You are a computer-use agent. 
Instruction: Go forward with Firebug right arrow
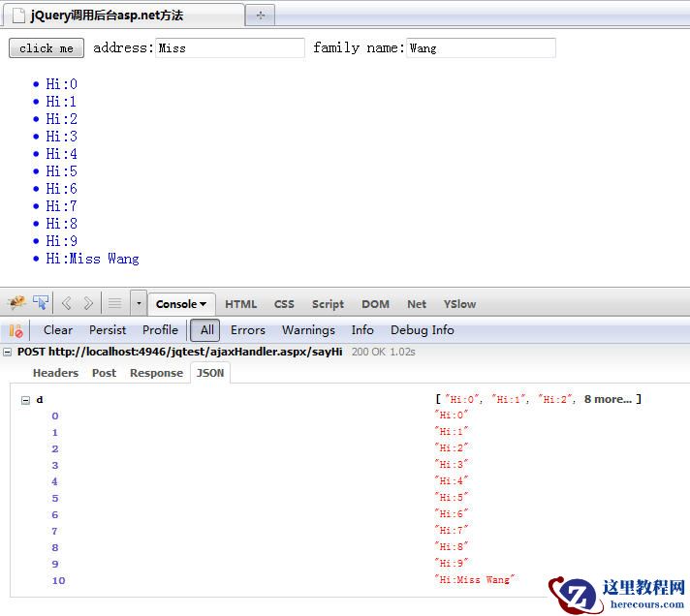tap(88, 303)
